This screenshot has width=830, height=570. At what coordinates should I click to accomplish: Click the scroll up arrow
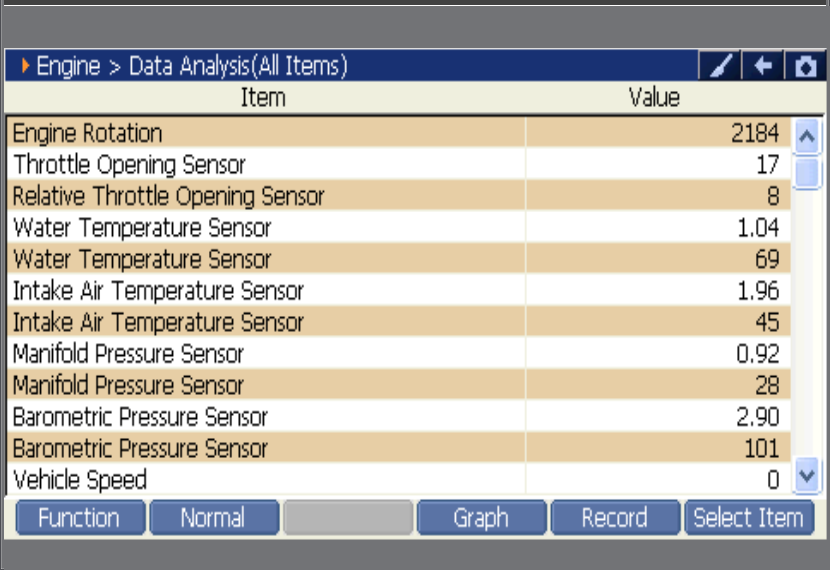click(807, 137)
